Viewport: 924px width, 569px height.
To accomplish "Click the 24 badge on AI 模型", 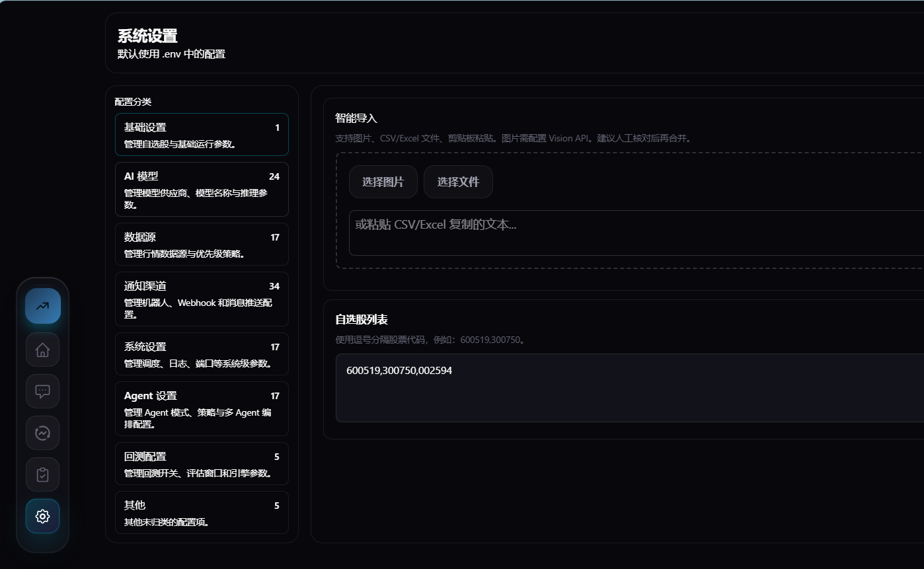I will (x=275, y=176).
